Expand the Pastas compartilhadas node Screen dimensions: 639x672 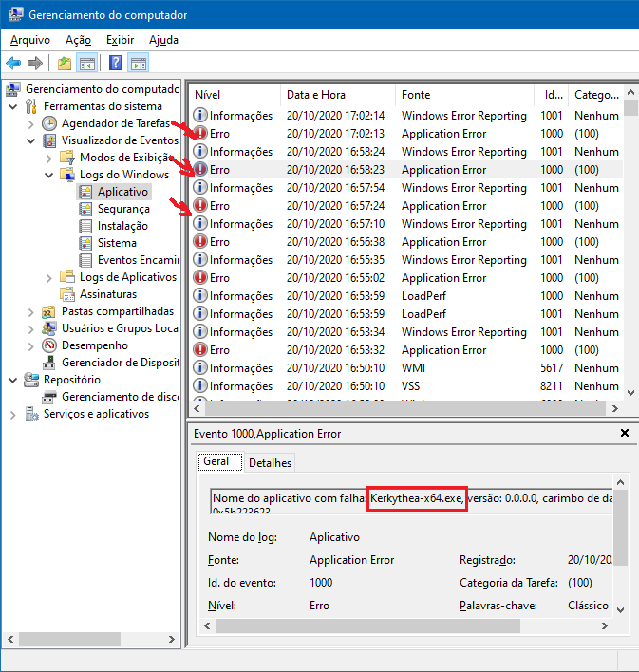[x=31, y=312]
